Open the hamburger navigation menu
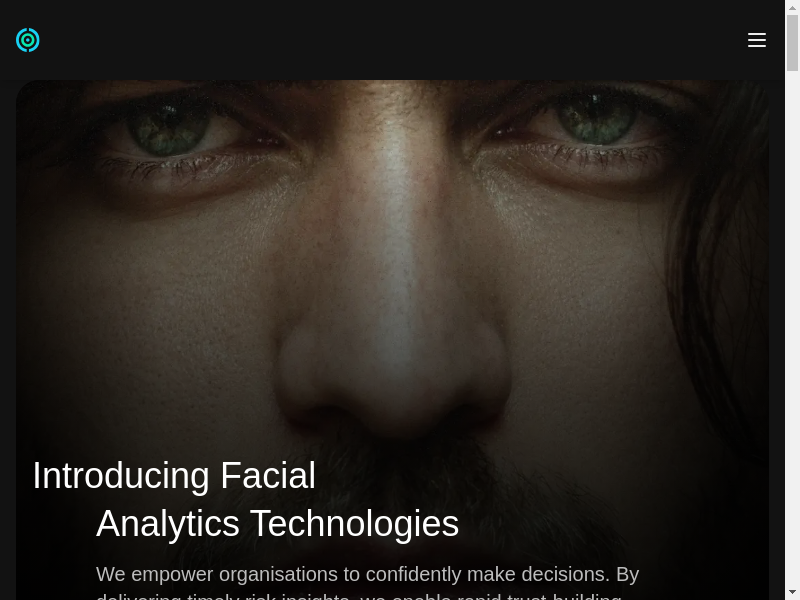The height and width of the screenshot is (600, 800). (757, 40)
